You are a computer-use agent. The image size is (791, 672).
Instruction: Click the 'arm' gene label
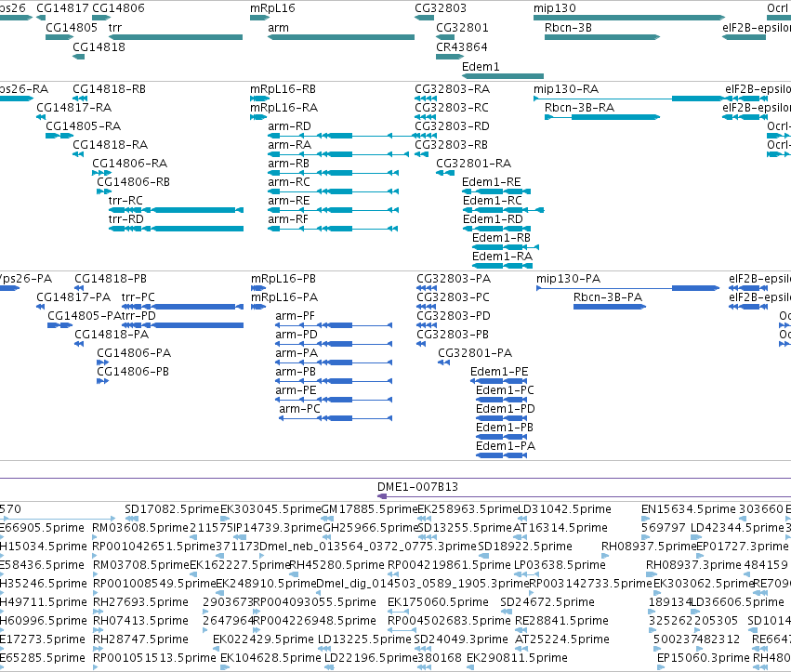point(279,28)
